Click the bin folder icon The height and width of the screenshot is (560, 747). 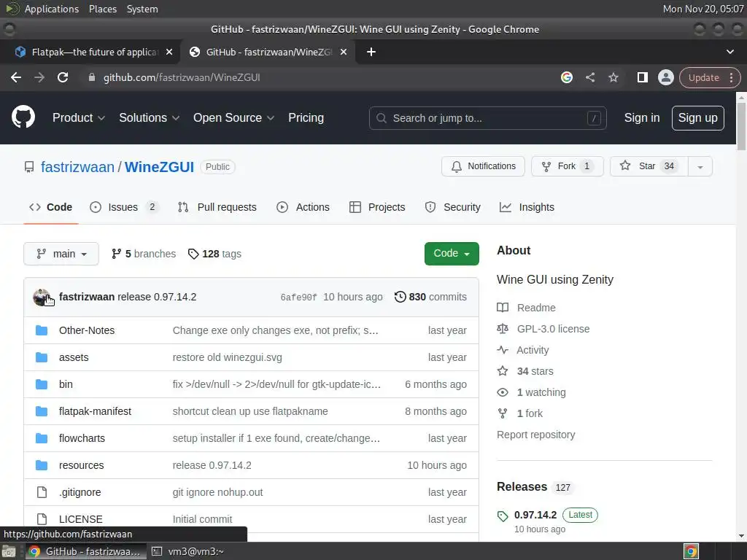42,384
